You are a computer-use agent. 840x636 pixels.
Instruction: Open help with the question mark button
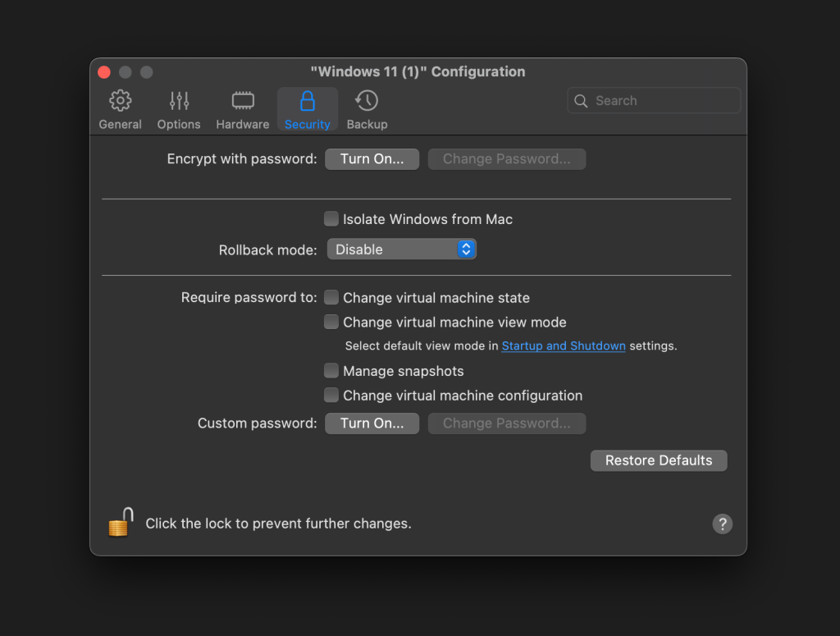tap(722, 524)
